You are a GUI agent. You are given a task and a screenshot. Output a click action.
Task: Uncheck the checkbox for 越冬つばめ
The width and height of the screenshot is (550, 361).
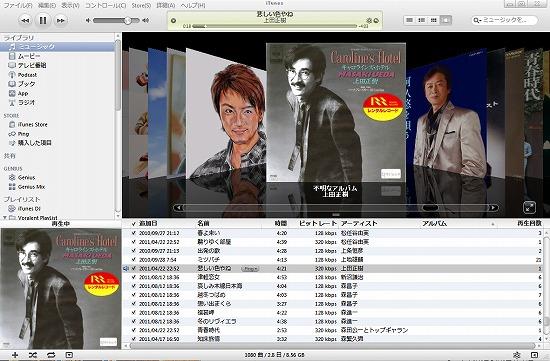pos(133,295)
